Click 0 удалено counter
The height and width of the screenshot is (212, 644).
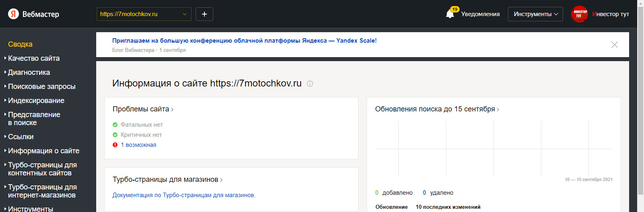point(438,193)
